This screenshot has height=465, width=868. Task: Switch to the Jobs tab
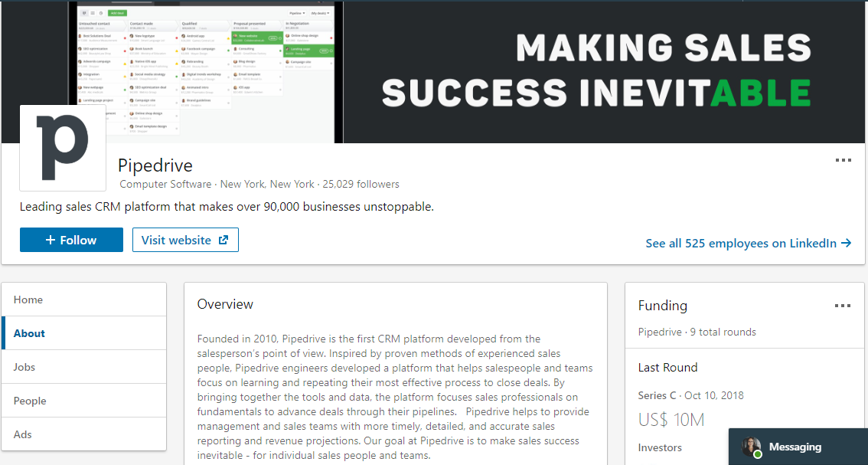tap(24, 367)
